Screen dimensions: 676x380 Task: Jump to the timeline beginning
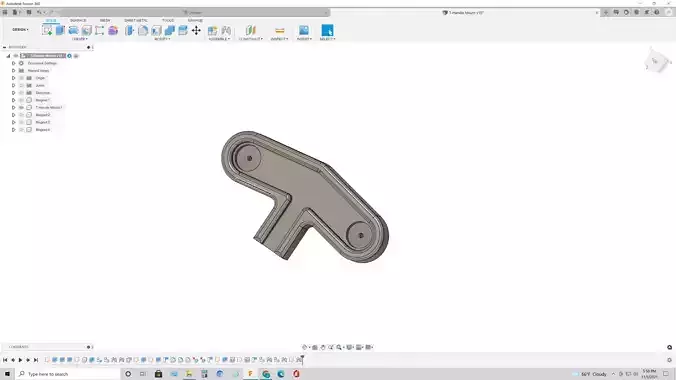(x=5, y=360)
